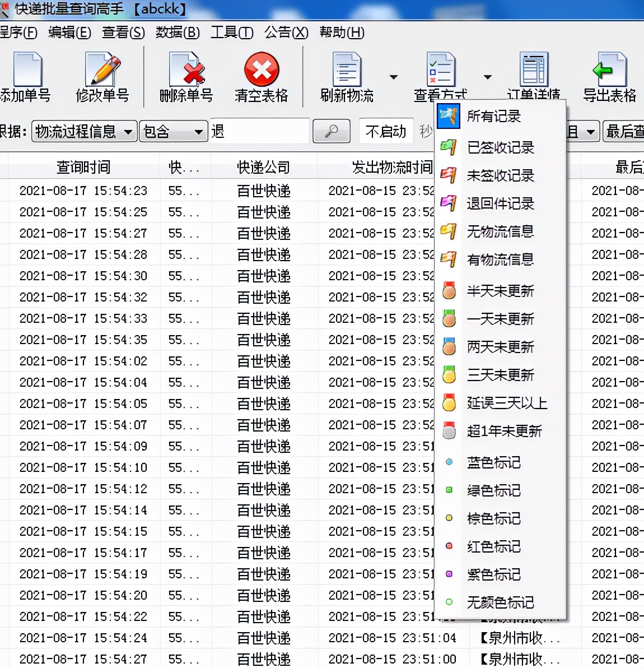Click the 导出表格 export table icon

(609, 69)
